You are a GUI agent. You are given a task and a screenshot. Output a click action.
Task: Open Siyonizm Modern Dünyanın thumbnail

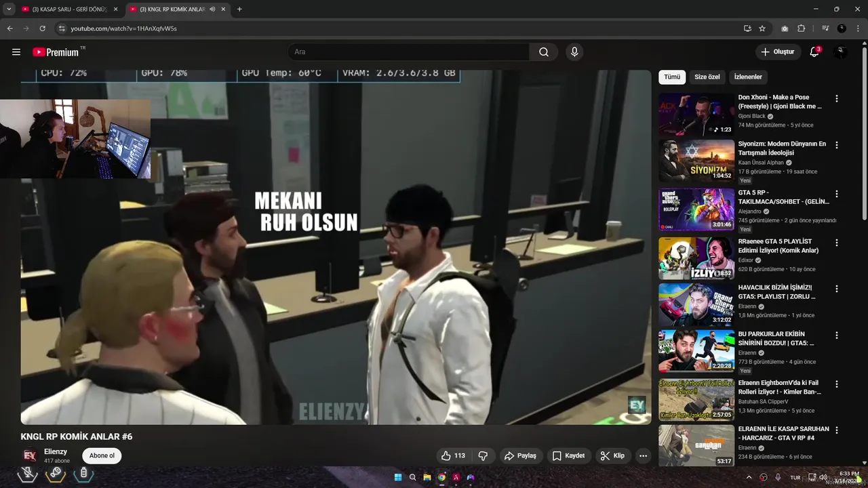tap(696, 161)
